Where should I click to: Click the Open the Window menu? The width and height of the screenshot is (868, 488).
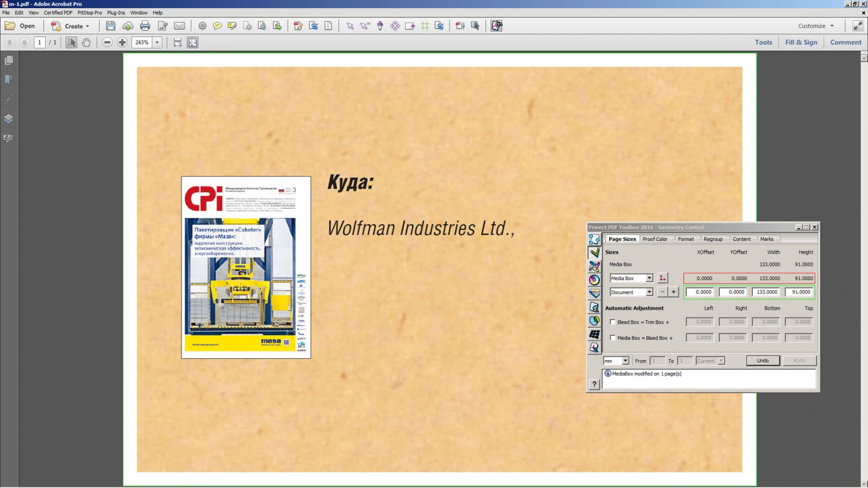138,12
